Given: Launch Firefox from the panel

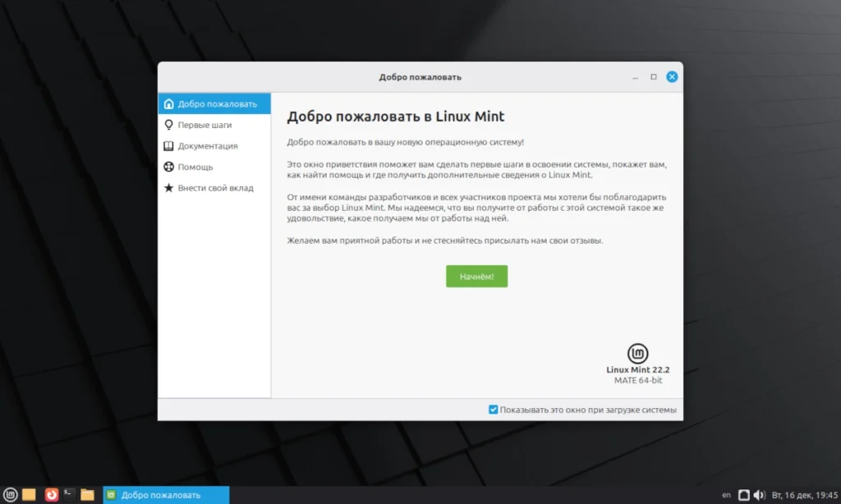Looking at the screenshot, I should tap(52, 494).
